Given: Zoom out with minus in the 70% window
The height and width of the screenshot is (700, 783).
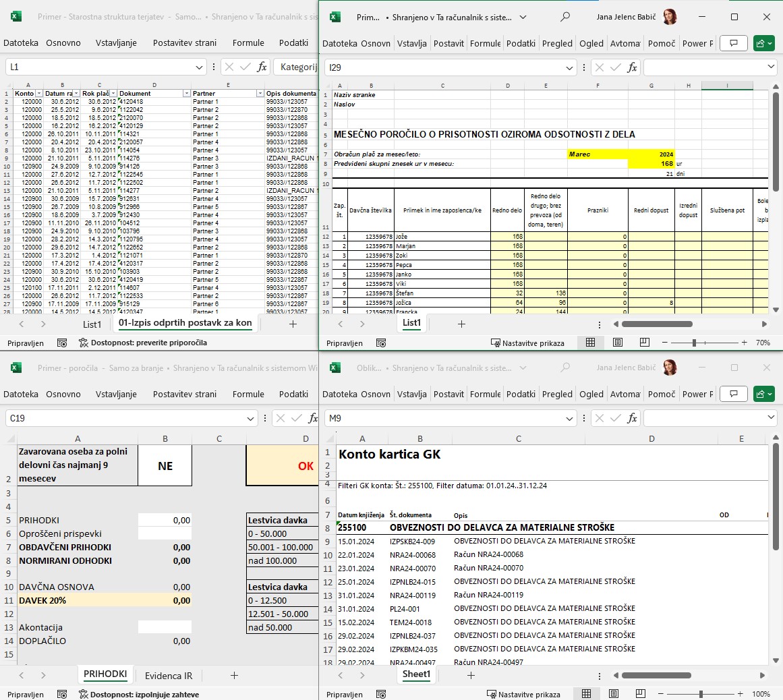Looking at the screenshot, I should point(665,343).
